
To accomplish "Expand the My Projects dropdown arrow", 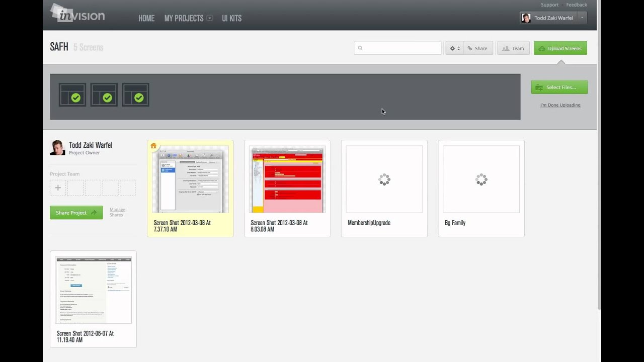I will (x=210, y=18).
